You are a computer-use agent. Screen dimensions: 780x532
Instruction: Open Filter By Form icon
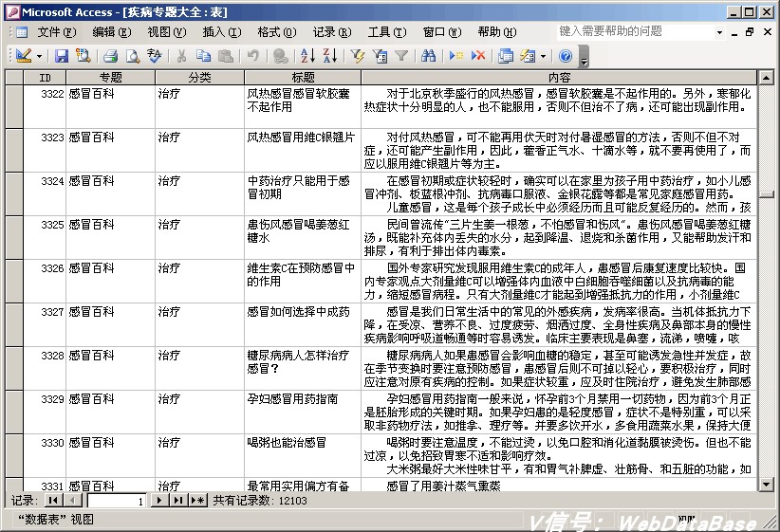[380, 56]
